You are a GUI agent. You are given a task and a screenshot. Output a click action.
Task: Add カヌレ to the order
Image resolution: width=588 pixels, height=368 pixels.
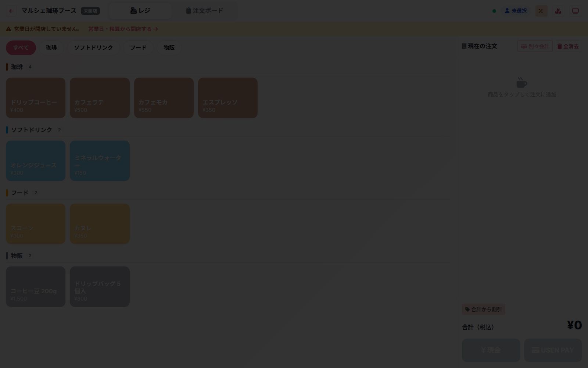coord(100,224)
